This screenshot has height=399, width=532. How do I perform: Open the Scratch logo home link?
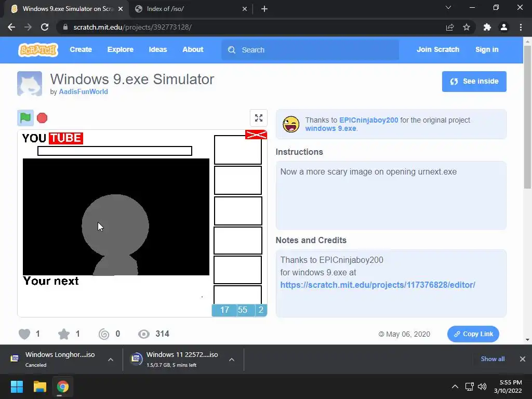38,49
